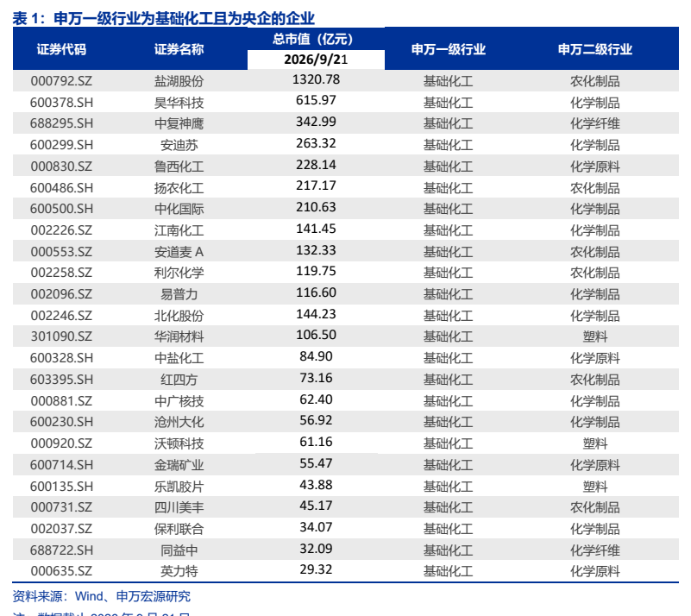Select stock code 002226.SZ
The width and height of the screenshot is (691, 616).
tap(61, 230)
